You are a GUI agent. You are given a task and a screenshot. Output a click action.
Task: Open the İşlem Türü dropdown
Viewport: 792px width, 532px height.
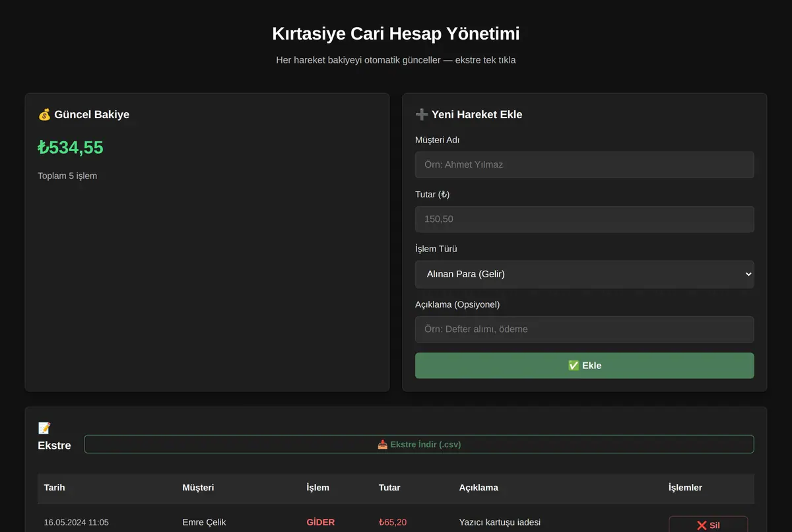click(584, 274)
